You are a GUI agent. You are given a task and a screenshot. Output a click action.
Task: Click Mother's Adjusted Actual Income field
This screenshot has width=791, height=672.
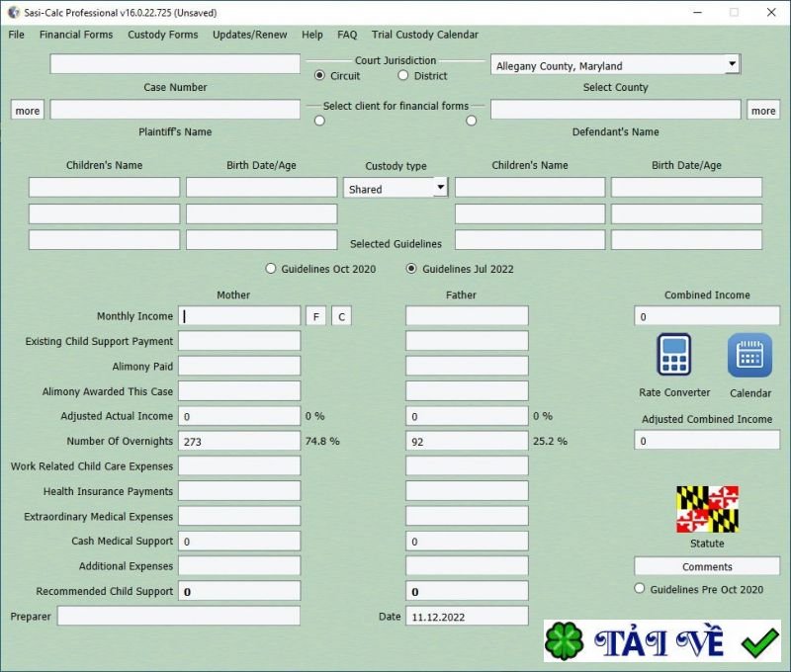click(x=239, y=416)
